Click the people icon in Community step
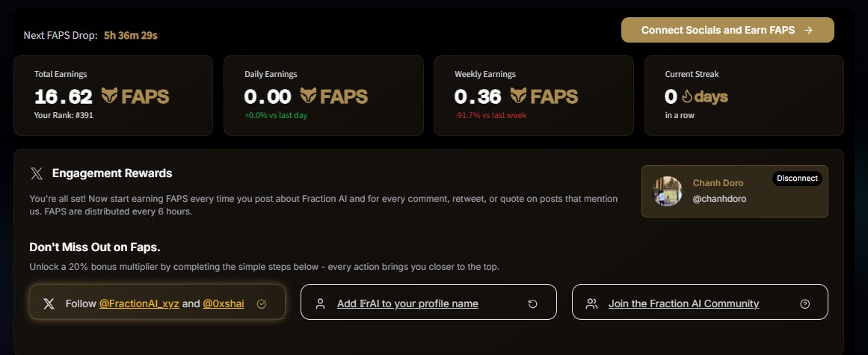Screen dimensions: 868x355 (x=592, y=303)
